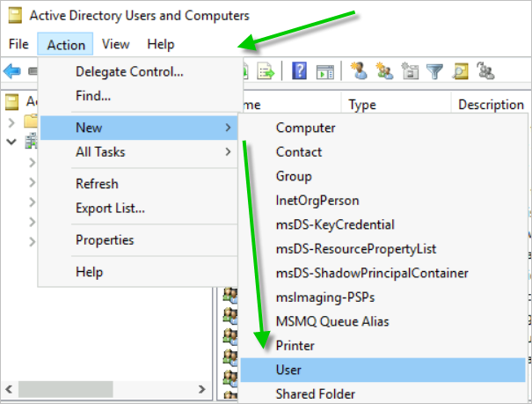532x404 pixels.
Task: Choose Delegate Control... from Action menu
Action: (139, 71)
